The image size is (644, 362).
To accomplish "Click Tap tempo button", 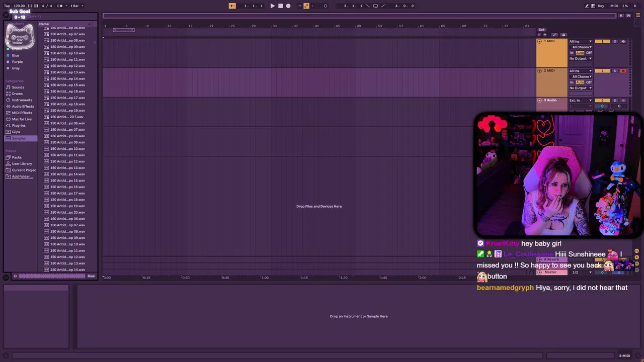I will 7,6.
